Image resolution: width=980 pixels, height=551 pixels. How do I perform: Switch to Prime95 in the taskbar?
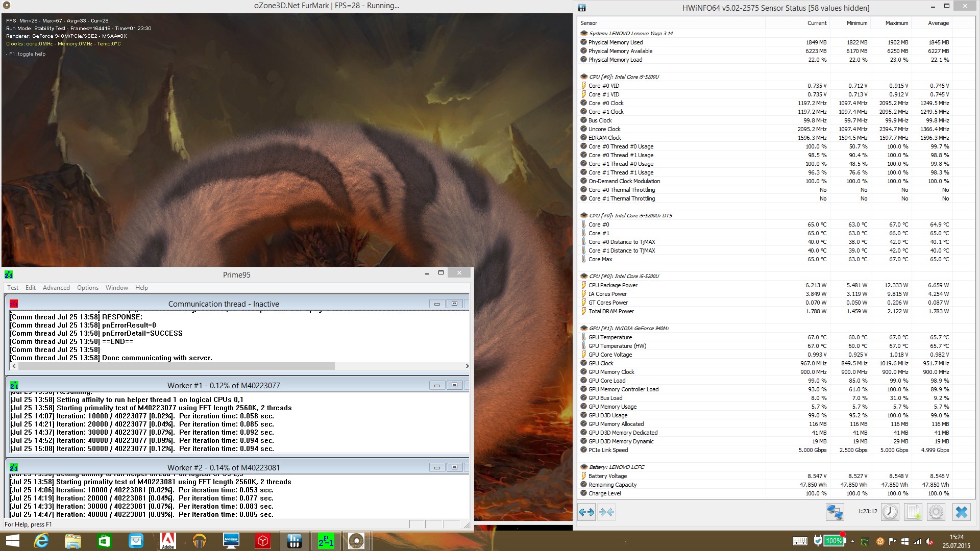click(x=326, y=541)
